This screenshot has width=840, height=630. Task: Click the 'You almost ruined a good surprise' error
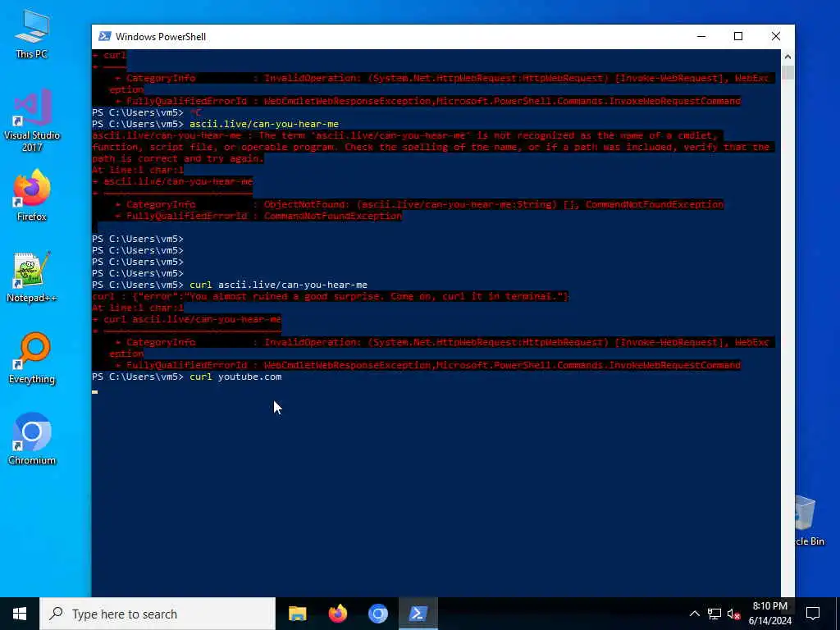point(331,296)
